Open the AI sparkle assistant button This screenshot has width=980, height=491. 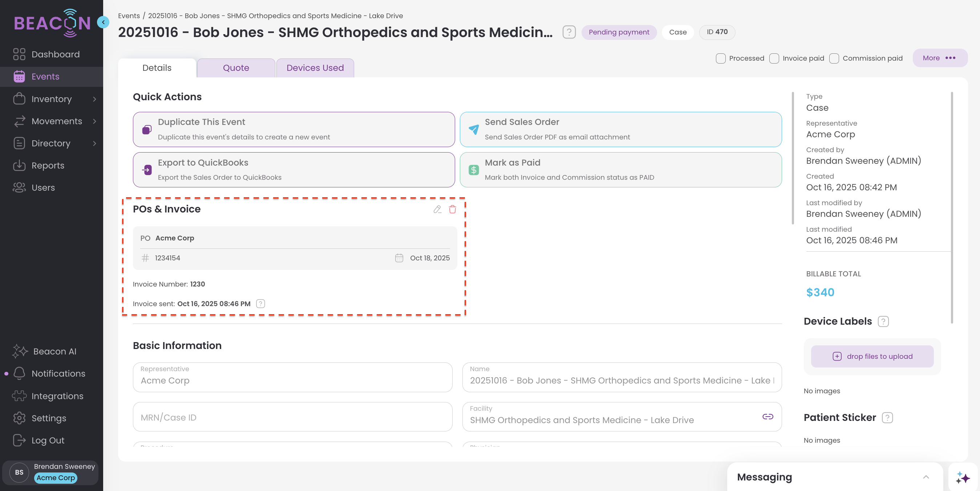(x=963, y=477)
